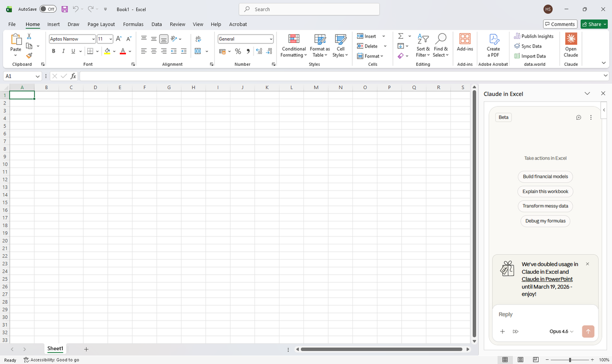
Task: Increase font size with the larger A icon
Action: pos(119,39)
